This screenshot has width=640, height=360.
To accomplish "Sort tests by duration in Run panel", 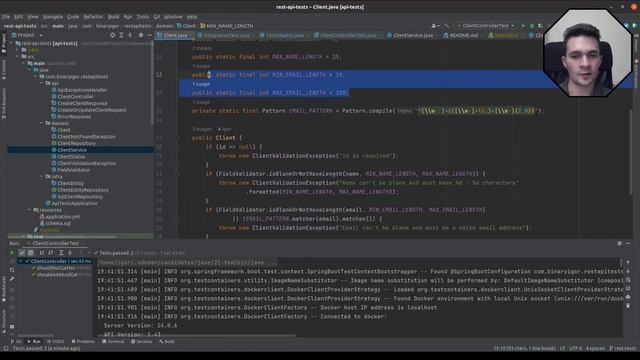I will [50, 253].
